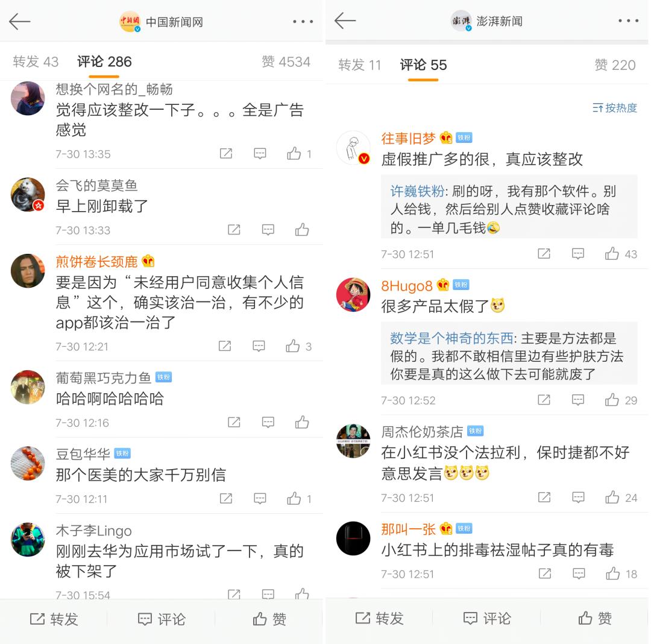This screenshot has height=644, width=651.
Task: Open more options on 澎湃新闻 post
Action: tap(628, 21)
